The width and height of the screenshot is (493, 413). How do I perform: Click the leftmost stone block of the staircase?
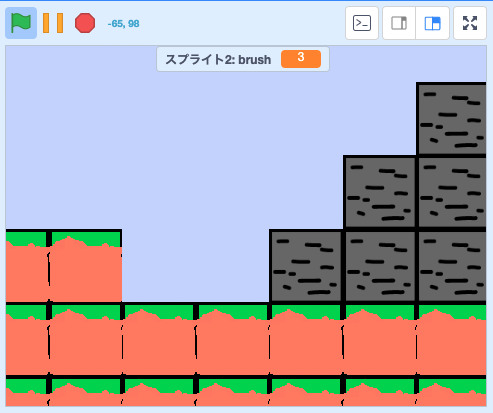(306, 266)
